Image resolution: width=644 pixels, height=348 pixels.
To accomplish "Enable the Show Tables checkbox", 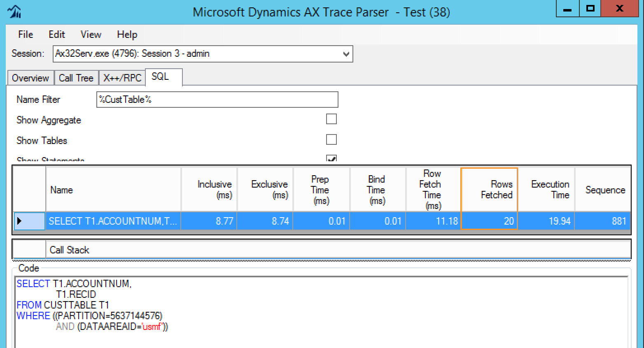I will tap(331, 140).
